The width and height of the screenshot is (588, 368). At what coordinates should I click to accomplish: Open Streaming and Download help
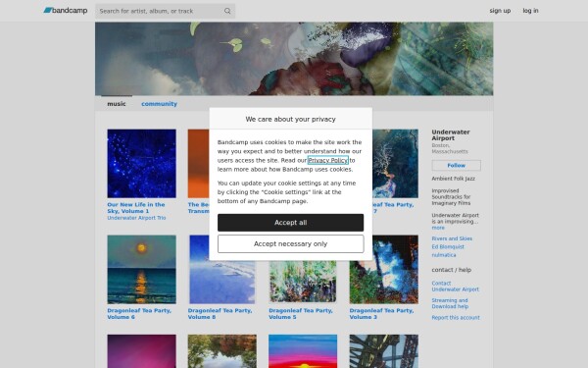pos(450,303)
